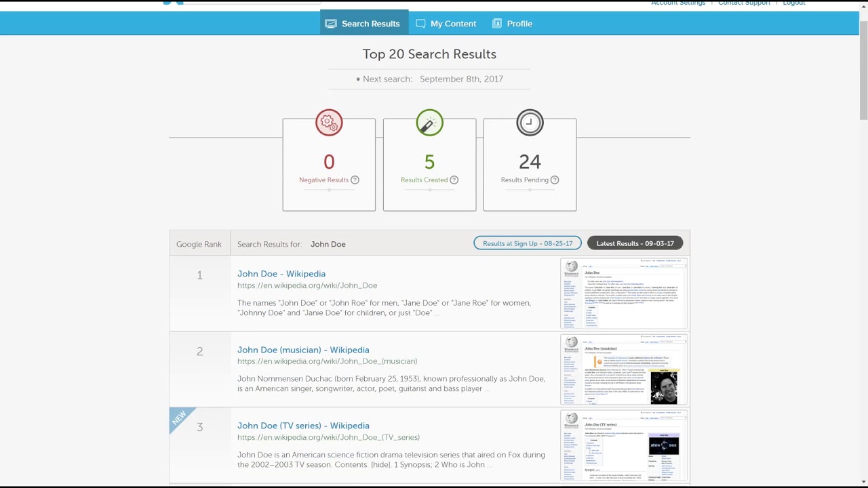Click the John Doe search term

328,244
